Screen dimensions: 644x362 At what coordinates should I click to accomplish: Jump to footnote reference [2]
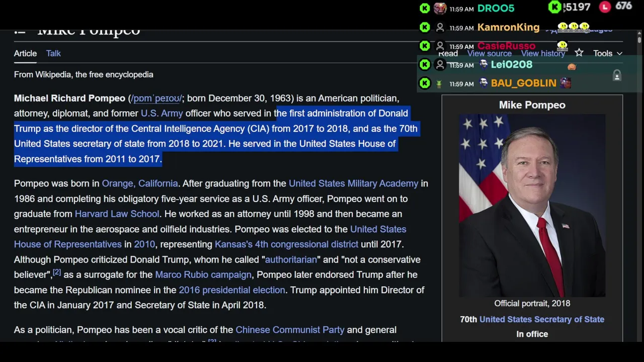(x=57, y=272)
